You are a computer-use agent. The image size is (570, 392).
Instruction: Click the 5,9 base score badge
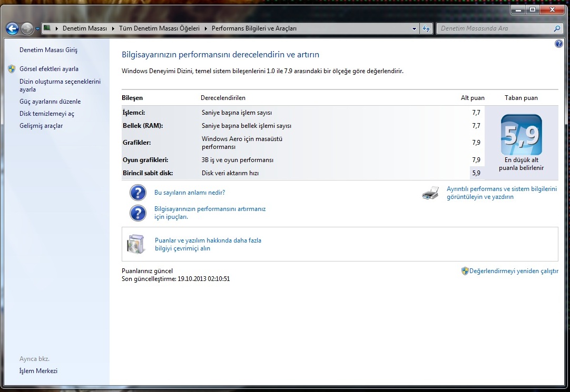(x=522, y=135)
